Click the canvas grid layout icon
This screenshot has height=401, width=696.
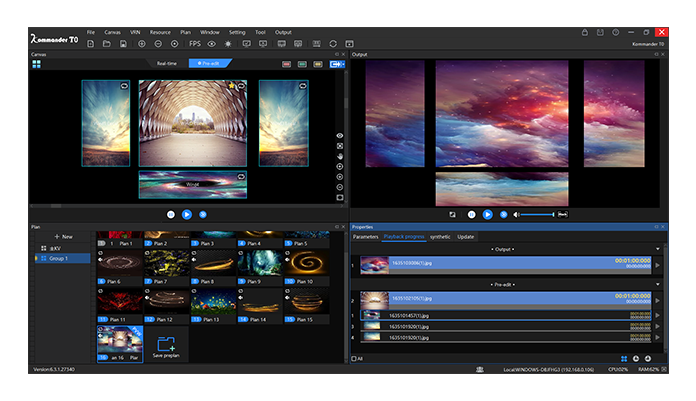click(37, 63)
